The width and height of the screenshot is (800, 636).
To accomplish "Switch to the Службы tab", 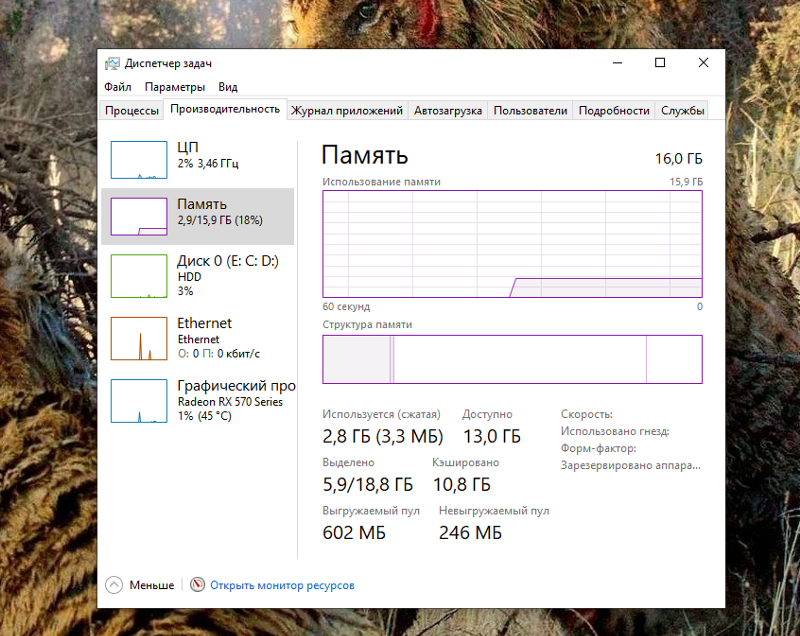I will coord(685,110).
